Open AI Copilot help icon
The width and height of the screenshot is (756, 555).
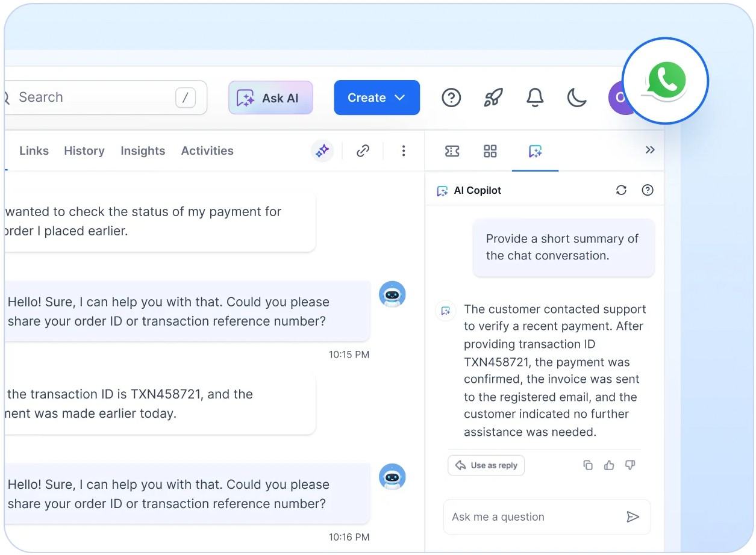pyautogui.click(x=648, y=190)
